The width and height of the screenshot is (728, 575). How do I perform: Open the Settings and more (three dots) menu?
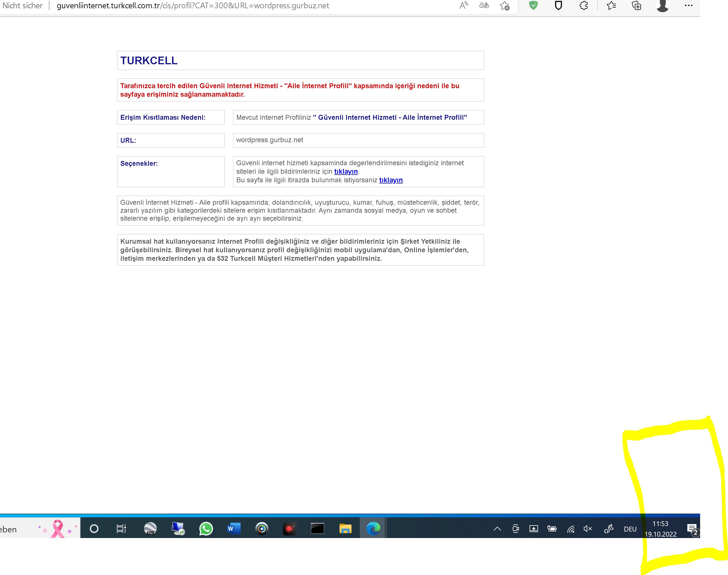click(689, 5)
